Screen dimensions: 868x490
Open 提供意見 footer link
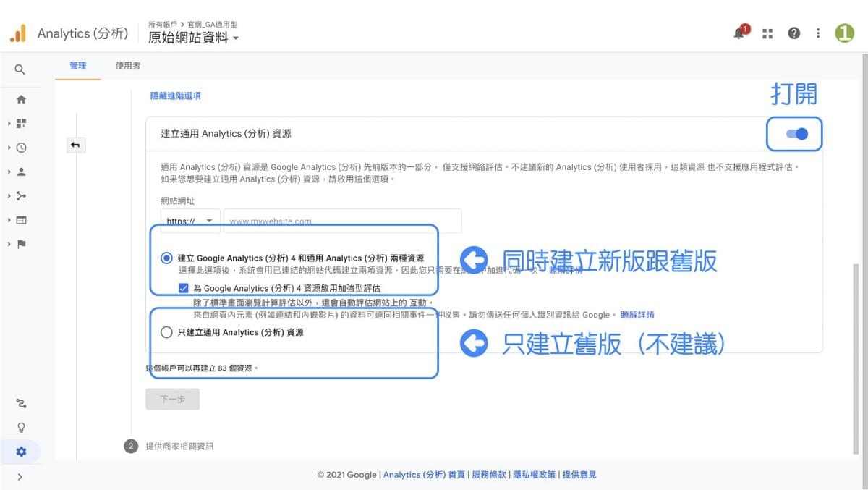[x=579, y=475]
